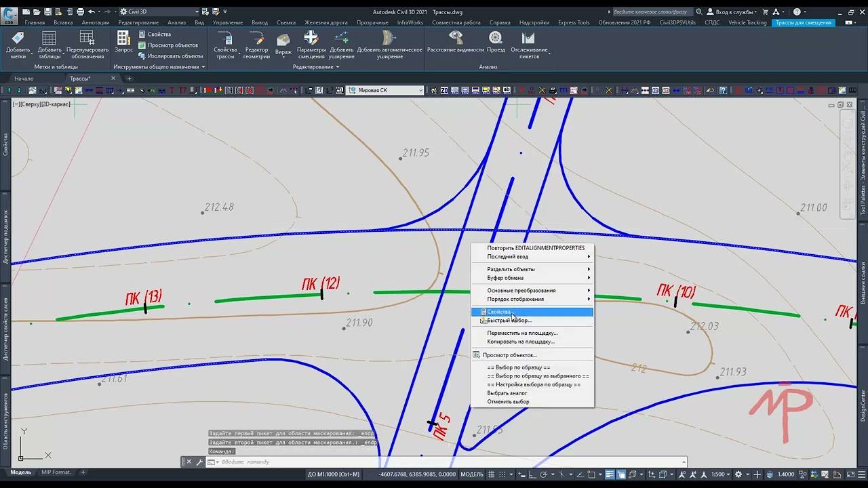Click the viewport label [-][Сверху][2D-каркас]
This screenshot has width=868, height=488.
click(x=41, y=104)
